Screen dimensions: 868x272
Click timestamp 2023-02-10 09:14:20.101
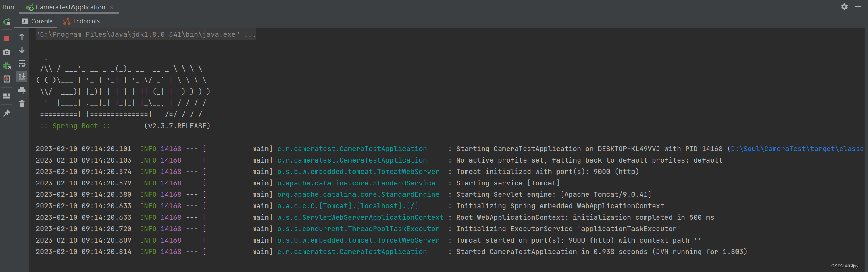(x=84, y=149)
